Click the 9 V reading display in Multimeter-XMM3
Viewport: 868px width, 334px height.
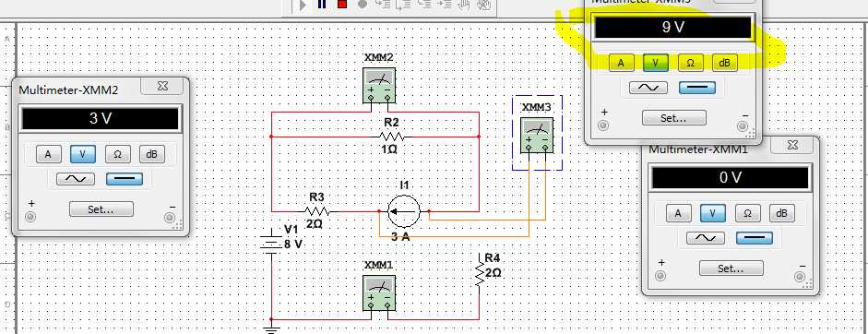tap(673, 28)
